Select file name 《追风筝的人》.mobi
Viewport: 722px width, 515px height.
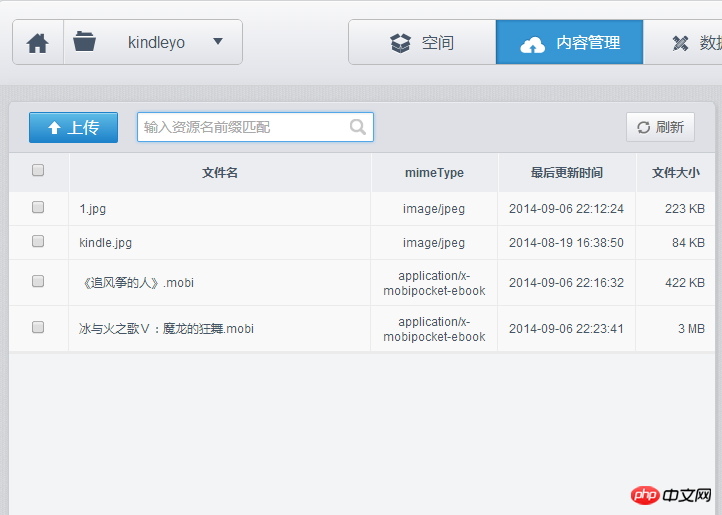pos(137,282)
